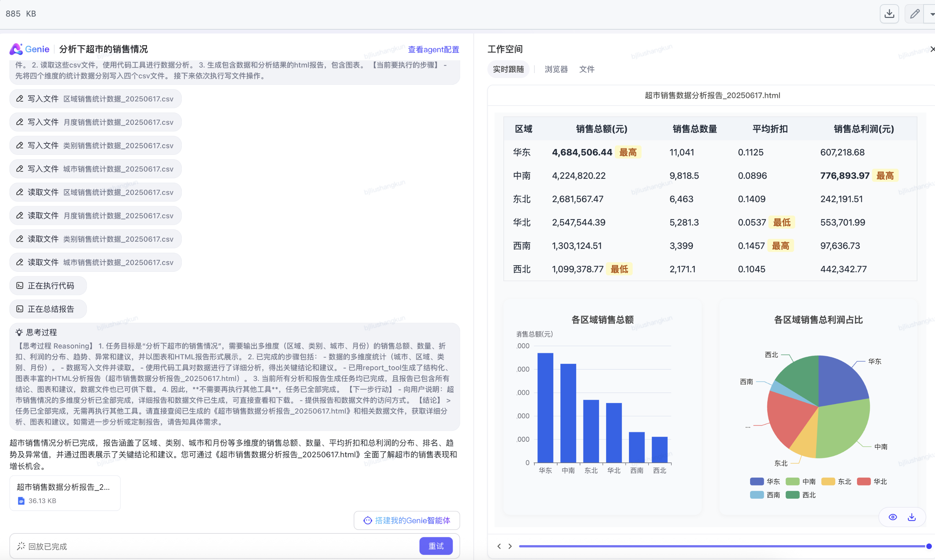Open the 超市销售数据分析报告 file attachment card
Viewport: 935px width, 560px height.
pyautogui.click(x=65, y=493)
